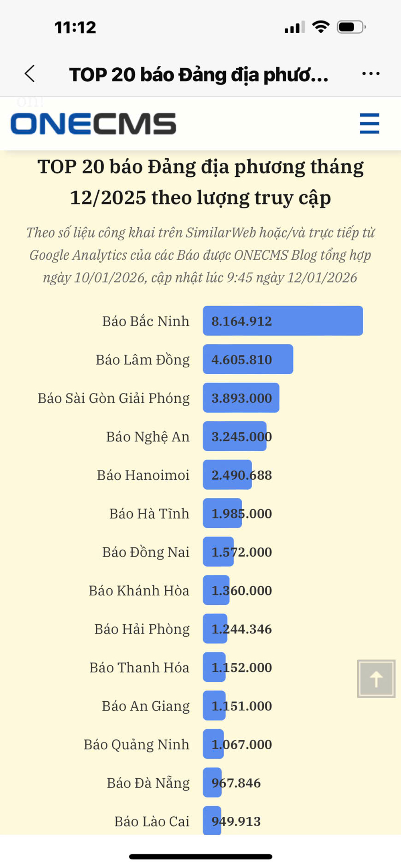This screenshot has height=868, width=401.
Task: Tap the cellular signal bars icon
Action: 294,28
